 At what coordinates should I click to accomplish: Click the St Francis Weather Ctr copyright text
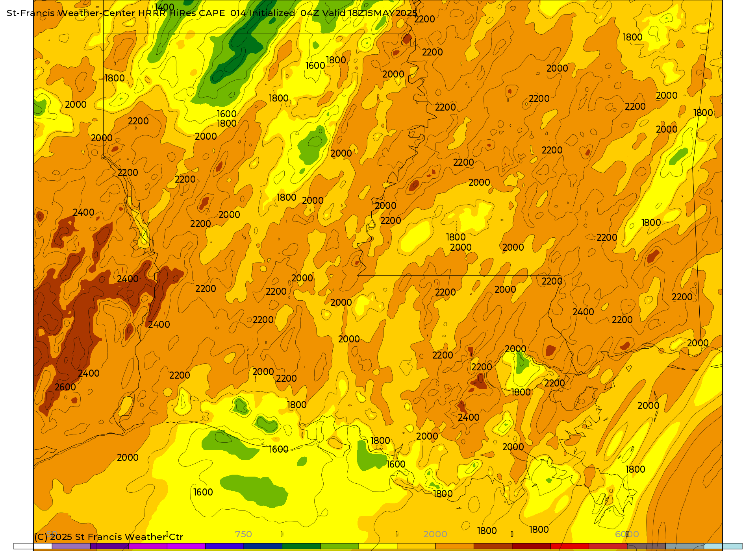tap(109, 537)
